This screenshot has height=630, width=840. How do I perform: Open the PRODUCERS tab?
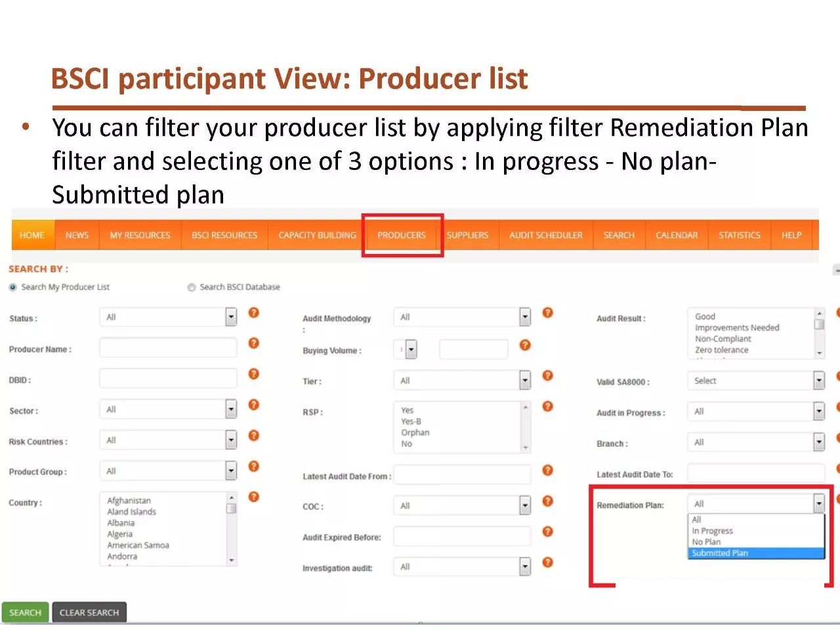[402, 235]
